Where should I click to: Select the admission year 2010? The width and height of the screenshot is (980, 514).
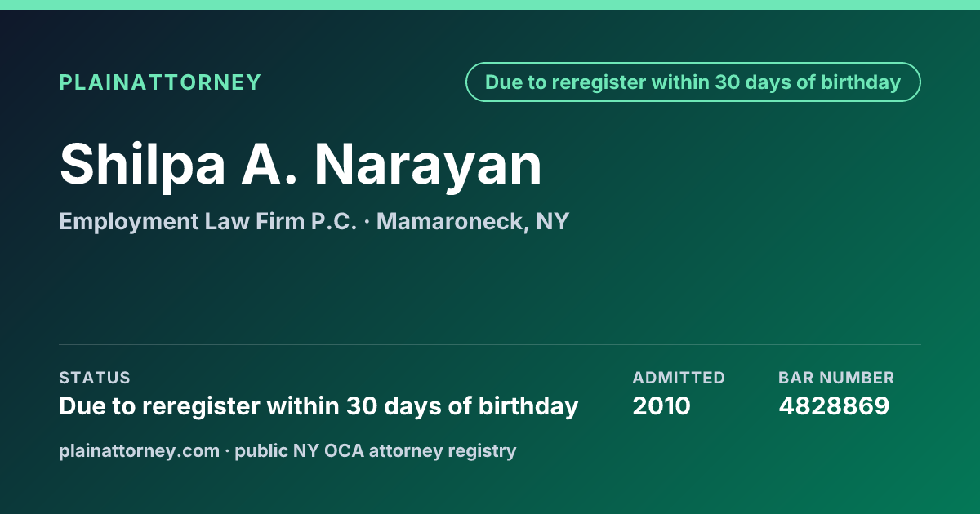tap(661, 406)
